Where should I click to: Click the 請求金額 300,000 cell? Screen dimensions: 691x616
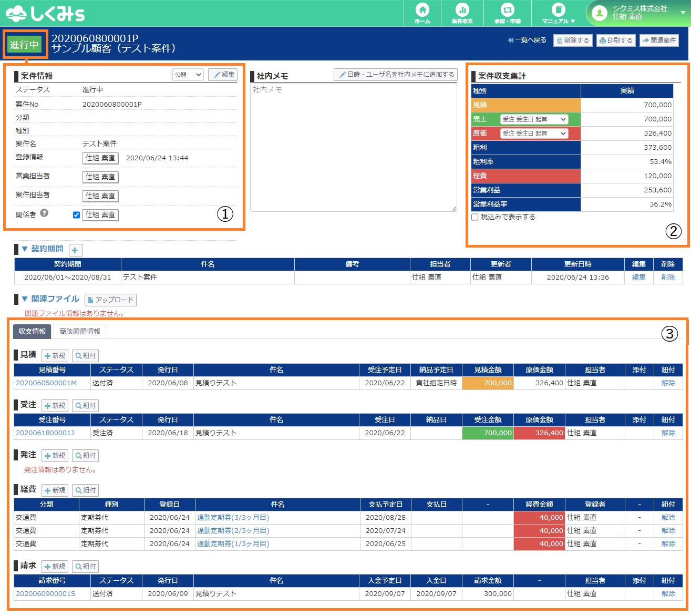click(488, 594)
